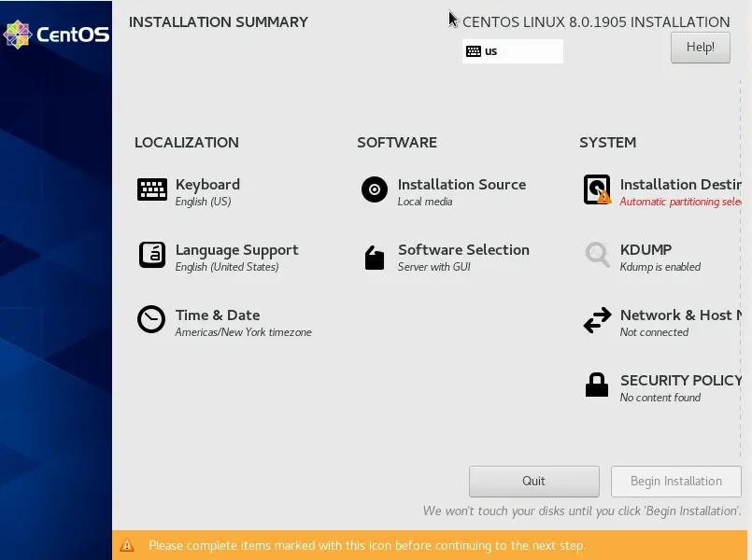Click the 'Local media' status text
Image resolution: width=752 pixels, height=560 pixels.
425,202
